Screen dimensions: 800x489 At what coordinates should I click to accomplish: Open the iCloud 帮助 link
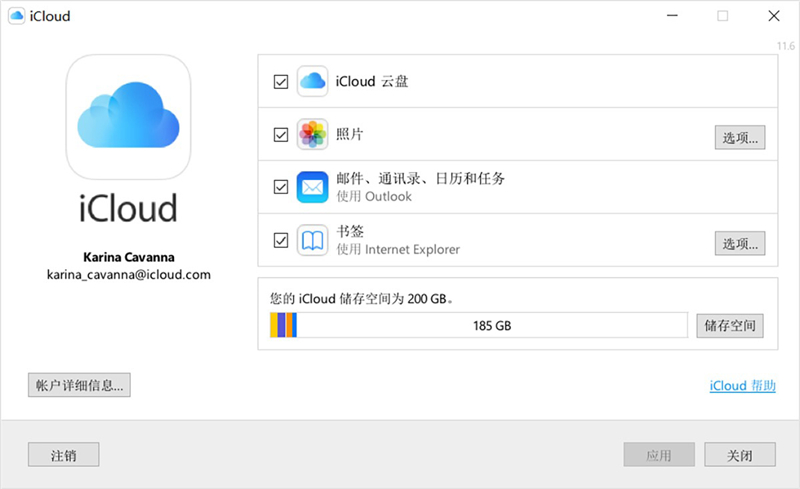(x=742, y=386)
